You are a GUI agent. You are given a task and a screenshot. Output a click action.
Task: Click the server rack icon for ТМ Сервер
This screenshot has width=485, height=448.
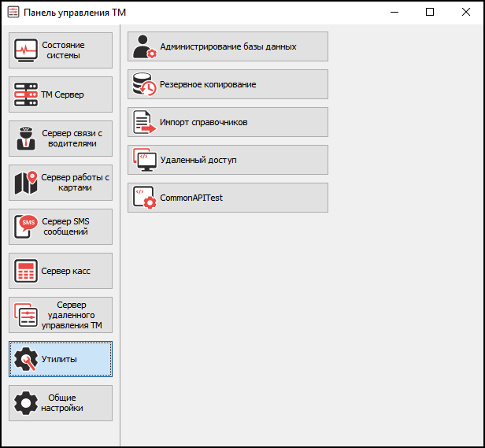pos(26,94)
